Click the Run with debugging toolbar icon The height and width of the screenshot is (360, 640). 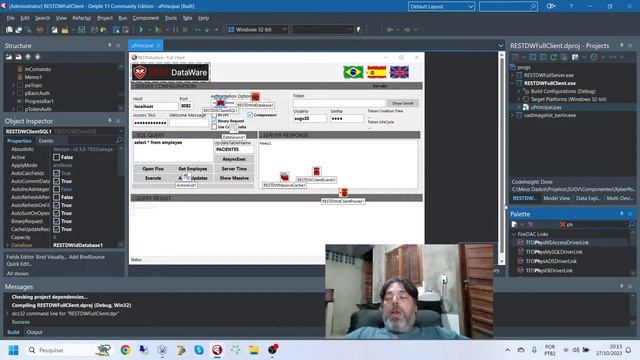(x=158, y=29)
